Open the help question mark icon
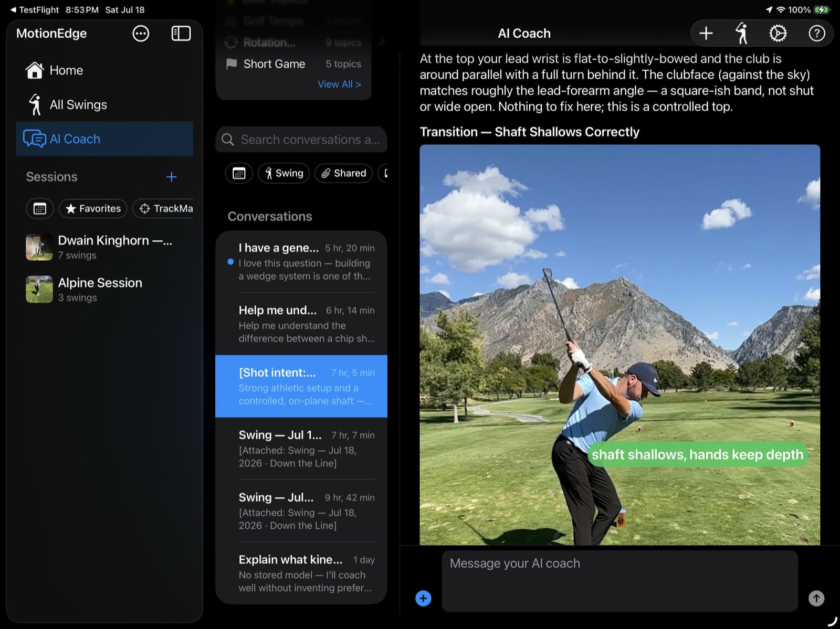 816,34
